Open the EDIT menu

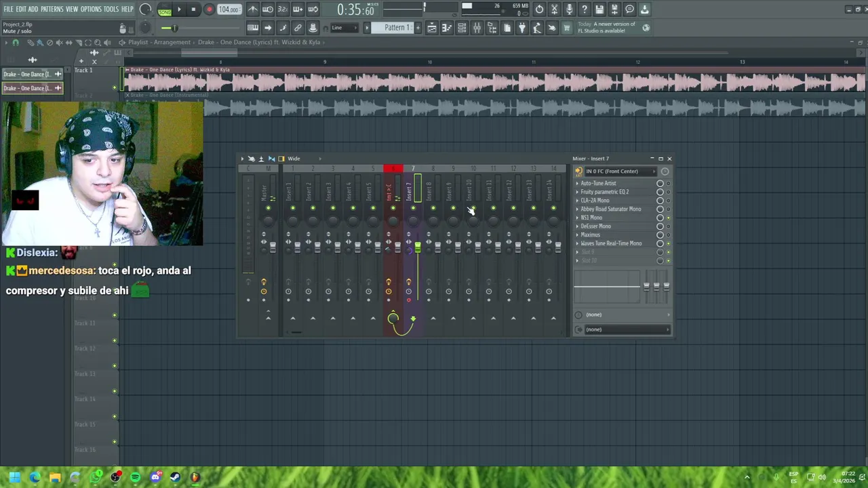click(x=21, y=9)
